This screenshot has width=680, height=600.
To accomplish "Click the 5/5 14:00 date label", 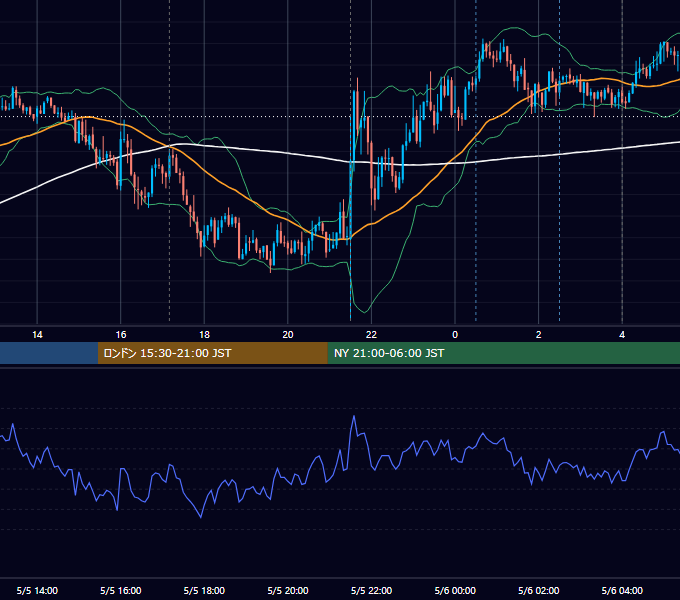I will (x=37, y=590).
